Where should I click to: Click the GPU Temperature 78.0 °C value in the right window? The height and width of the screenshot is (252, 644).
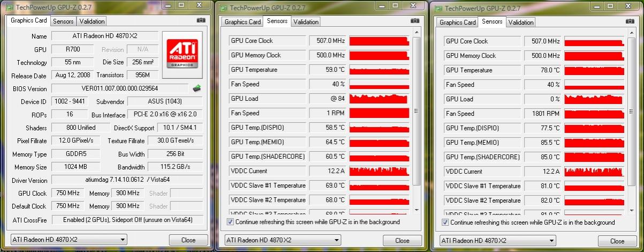coord(542,70)
